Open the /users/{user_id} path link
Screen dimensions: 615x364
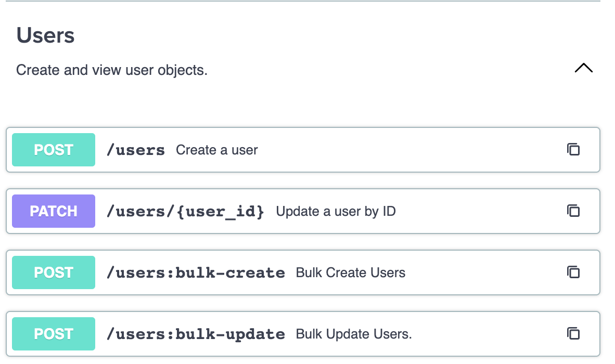coord(185,212)
